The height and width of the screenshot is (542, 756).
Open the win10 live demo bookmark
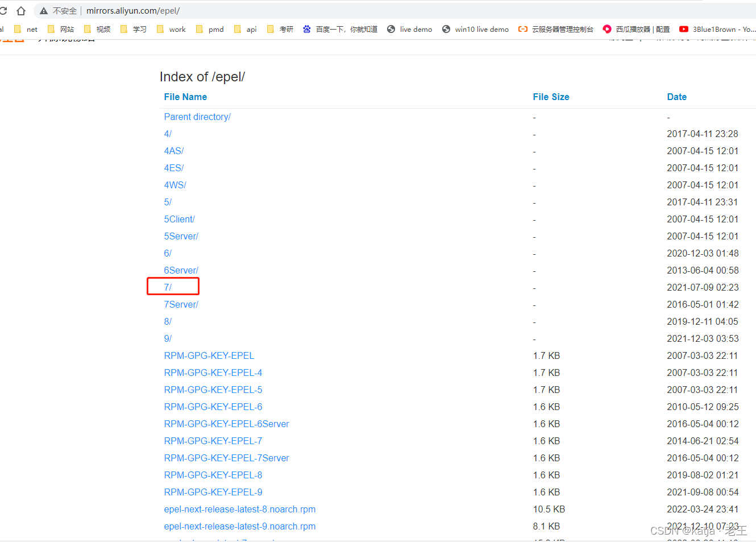[476, 29]
